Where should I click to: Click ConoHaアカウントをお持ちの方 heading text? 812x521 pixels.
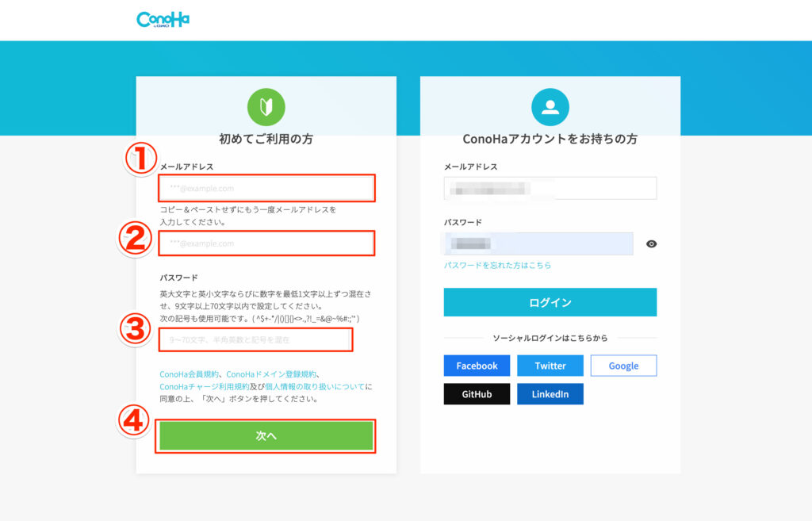(x=550, y=139)
